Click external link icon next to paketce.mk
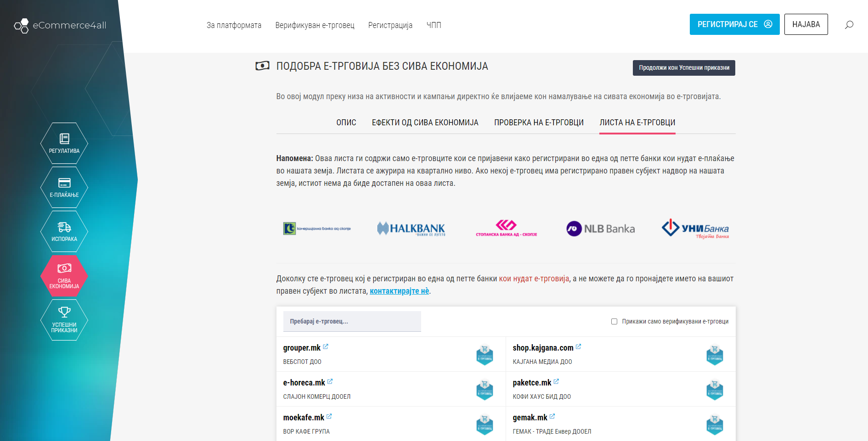 pos(556,381)
